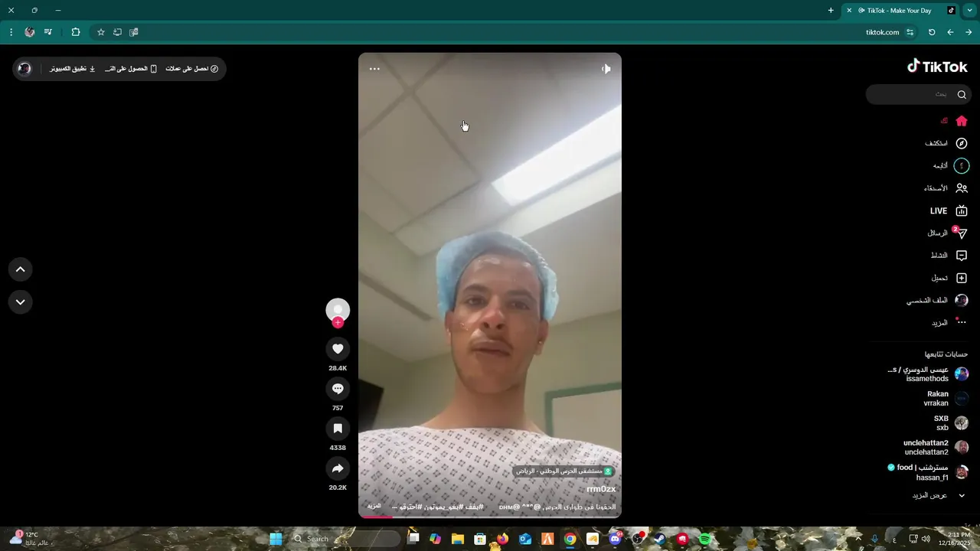Click the translate page icon in the address bar
Screen dimensions: 980x551
tap(134, 32)
